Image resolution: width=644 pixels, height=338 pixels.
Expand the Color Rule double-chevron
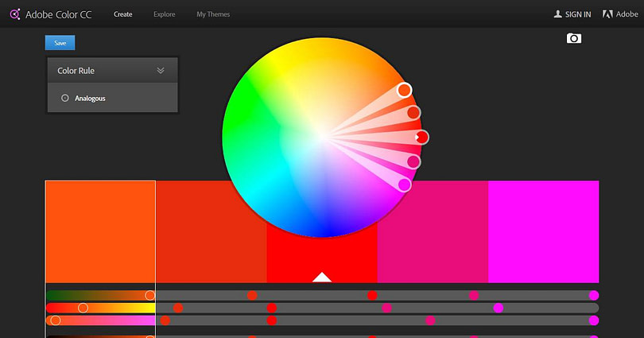[161, 71]
